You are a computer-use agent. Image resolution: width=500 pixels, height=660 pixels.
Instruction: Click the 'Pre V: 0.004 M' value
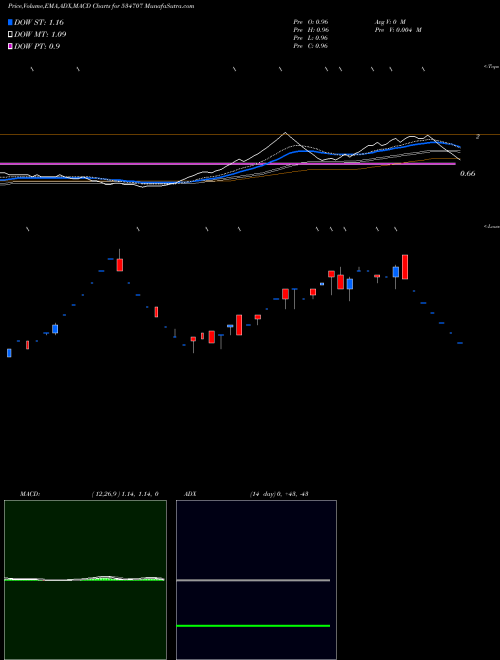tap(398, 30)
